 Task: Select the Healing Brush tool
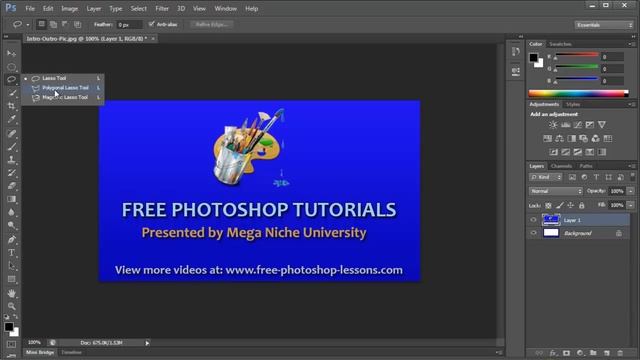(x=11, y=133)
